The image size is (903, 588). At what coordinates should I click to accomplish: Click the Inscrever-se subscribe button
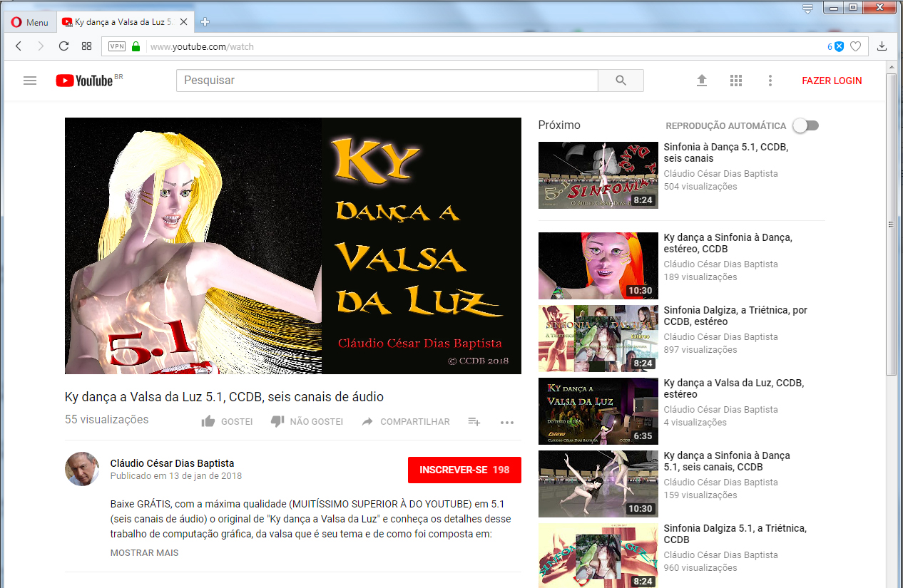[464, 470]
